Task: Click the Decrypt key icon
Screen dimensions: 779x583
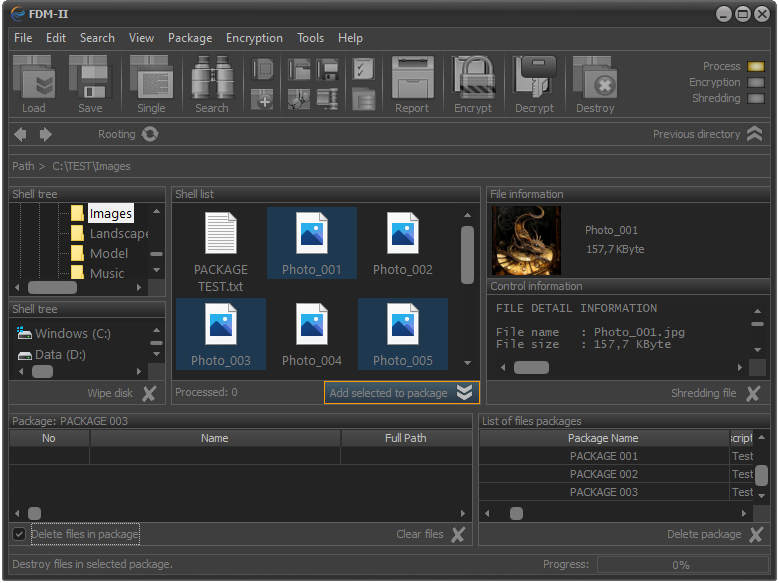Action: click(x=535, y=77)
